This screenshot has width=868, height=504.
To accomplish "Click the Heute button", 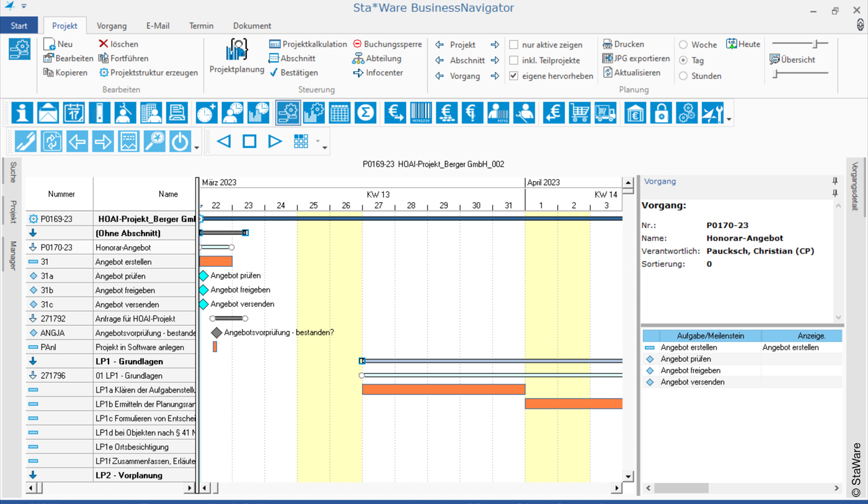I will click(743, 44).
